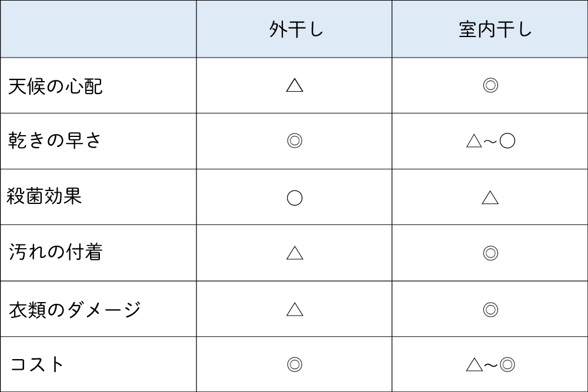Select the 乾きの早さ row label
Viewport: 588px width, 392px height.
(55, 141)
